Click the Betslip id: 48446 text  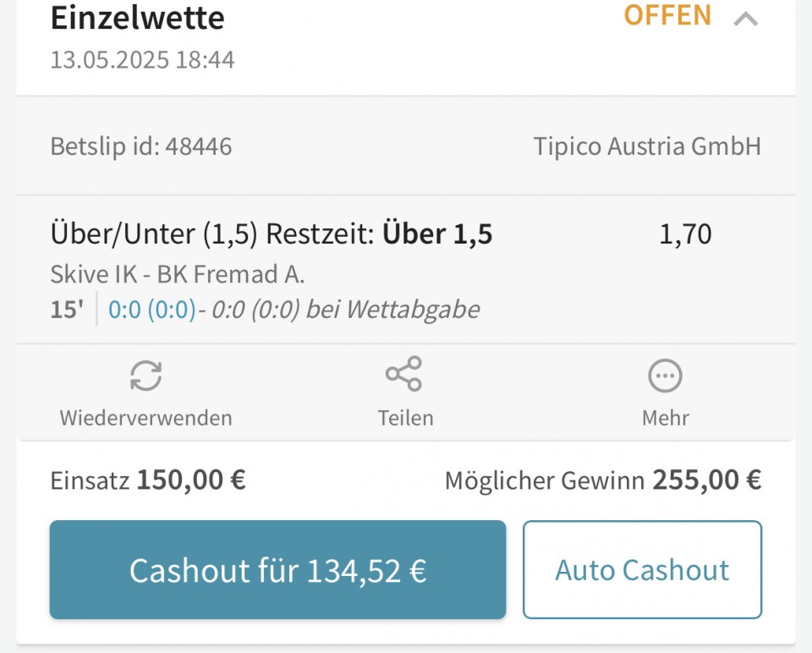(x=141, y=146)
